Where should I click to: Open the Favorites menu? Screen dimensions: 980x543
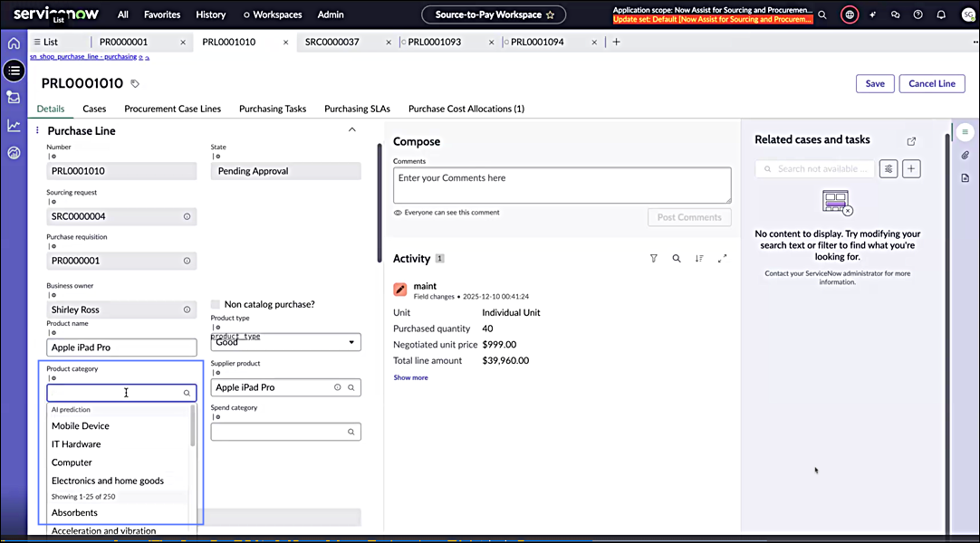[x=162, y=14]
